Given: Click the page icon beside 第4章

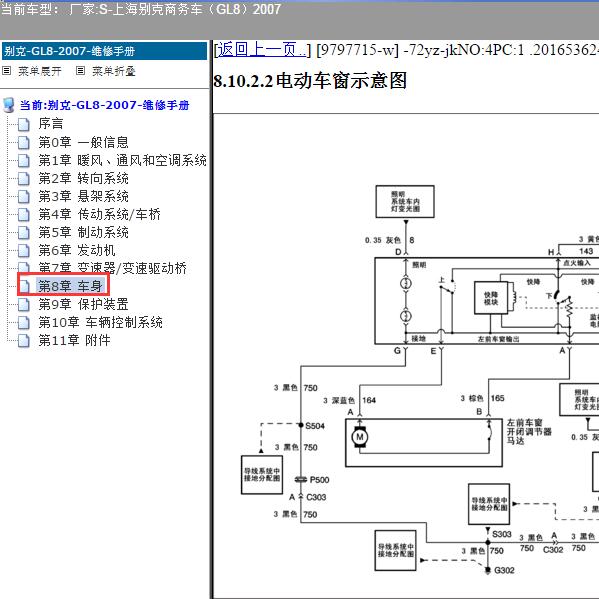Looking at the screenshot, I should pos(24,215).
